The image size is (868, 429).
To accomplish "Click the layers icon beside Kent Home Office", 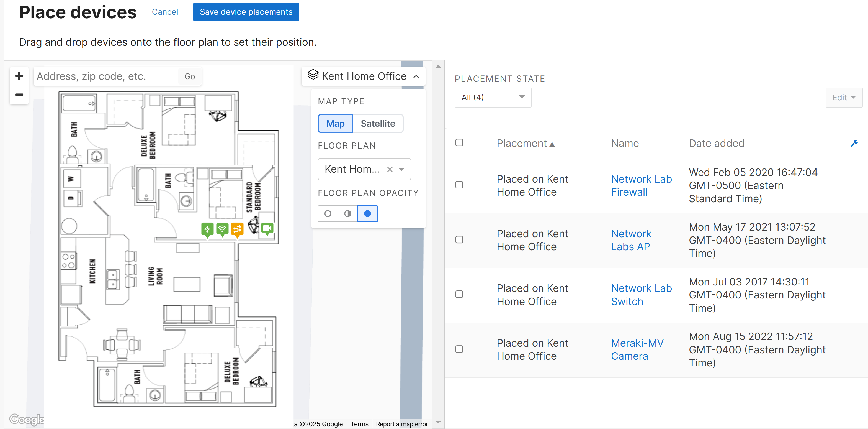I will [x=313, y=75].
